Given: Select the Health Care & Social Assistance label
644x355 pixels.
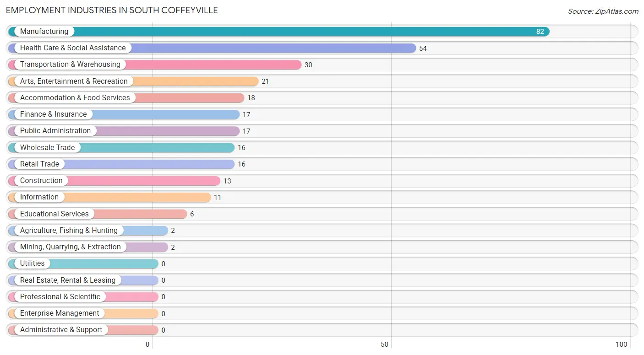Looking at the screenshot, I should (73, 48).
